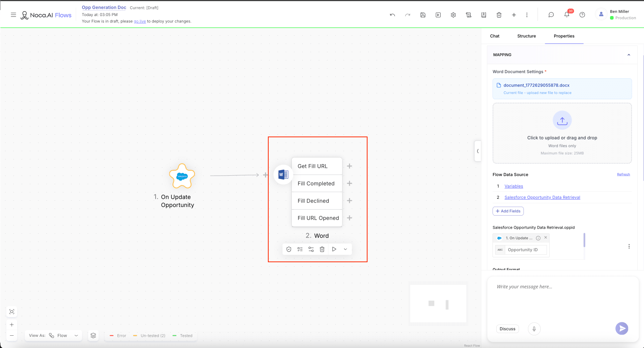The width and height of the screenshot is (644, 348).
Task: Click the layers icon in bottom bar
Action: [x=93, y=336]
